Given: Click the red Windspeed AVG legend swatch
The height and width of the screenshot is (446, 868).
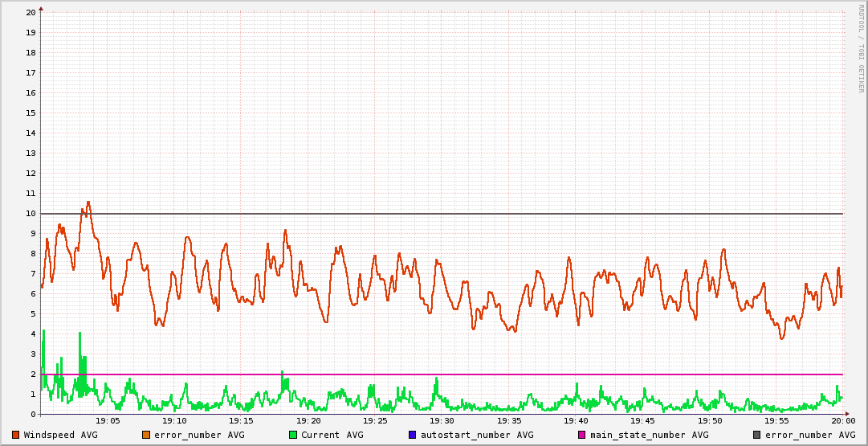Looking at the screenshot, I should 16,435.
